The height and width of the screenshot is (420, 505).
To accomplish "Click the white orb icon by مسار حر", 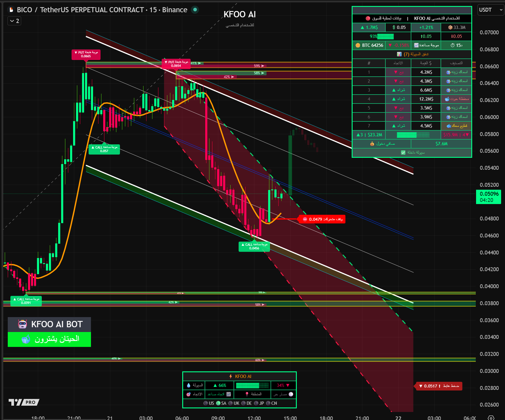I will (291, 394).
